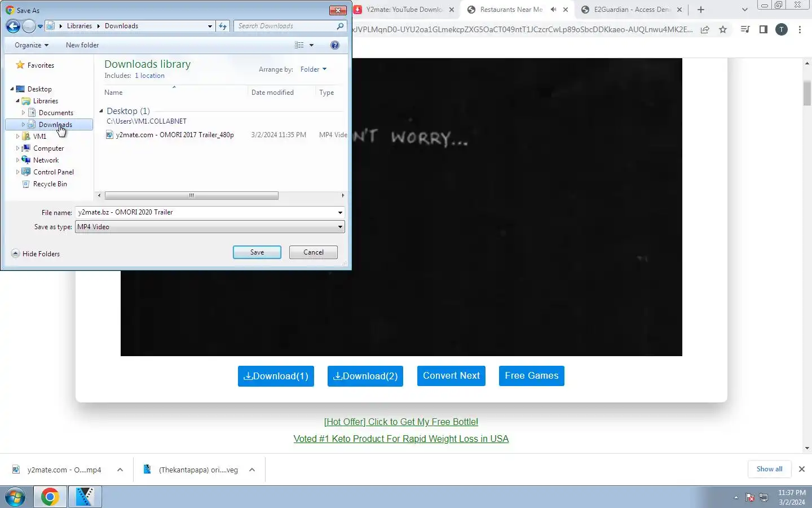
Task: Click the horizontal scrollbar in file list
Action: pos(191,195)
